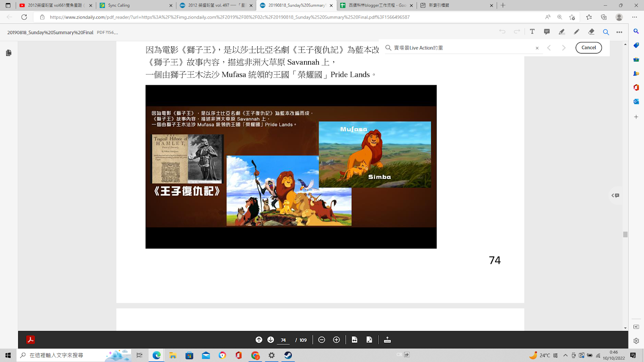
Task: Expand the comments side panel
Action: tap(615, 195)
